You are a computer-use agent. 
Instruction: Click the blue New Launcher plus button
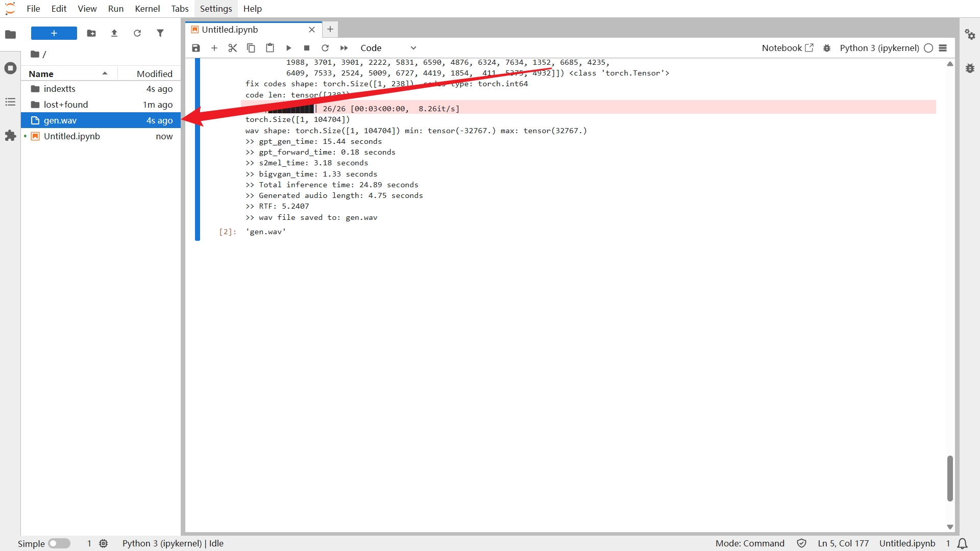[54, 33]
